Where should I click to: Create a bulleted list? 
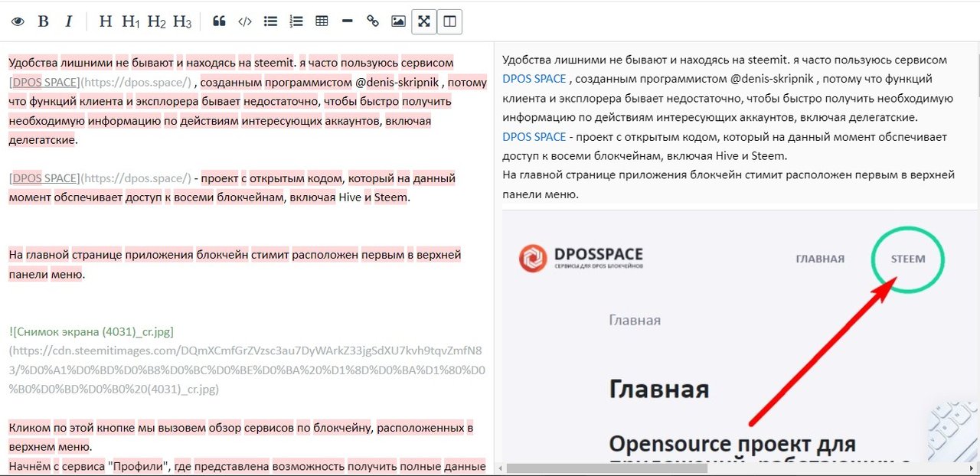270,21
